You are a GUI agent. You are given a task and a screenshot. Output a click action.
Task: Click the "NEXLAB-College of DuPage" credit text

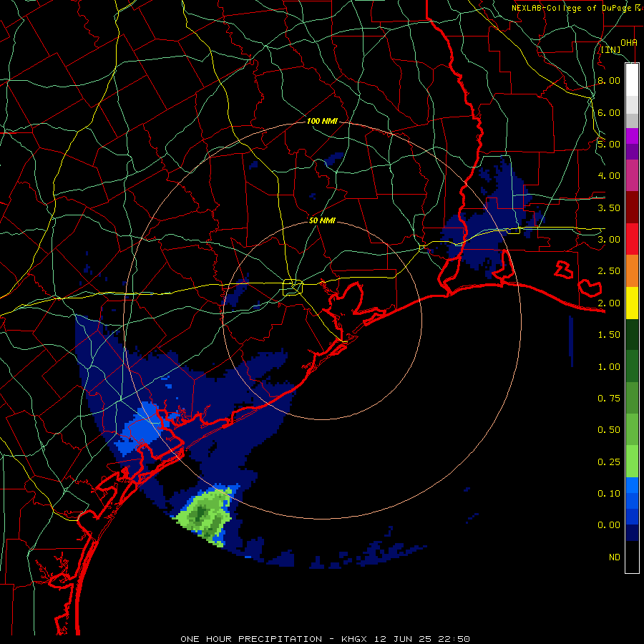coord(571,8)
